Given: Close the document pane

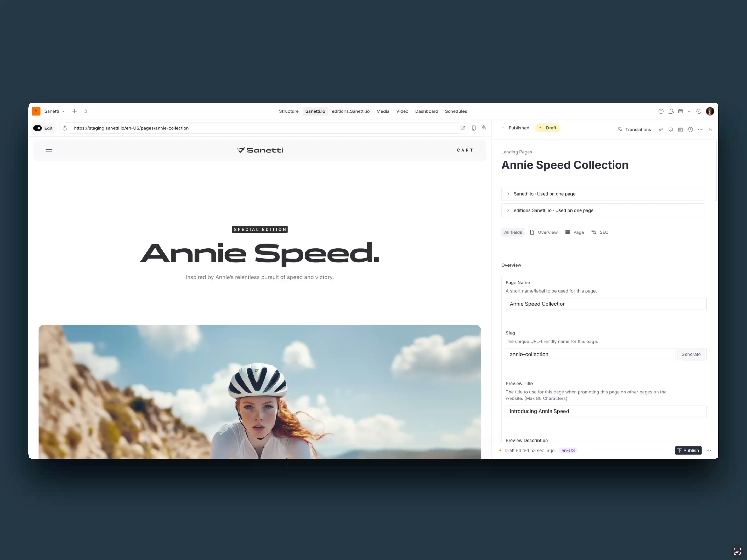Looking at the screenshot, I should point(710,130).
